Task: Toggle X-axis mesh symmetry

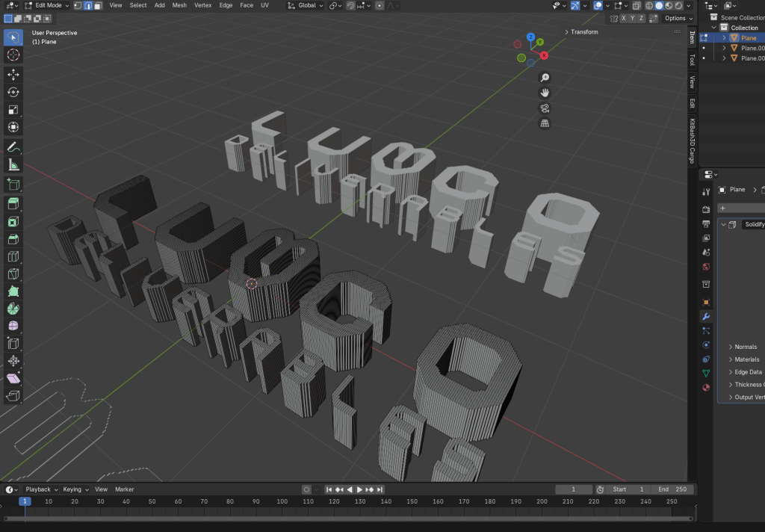Action: (624, 18)
